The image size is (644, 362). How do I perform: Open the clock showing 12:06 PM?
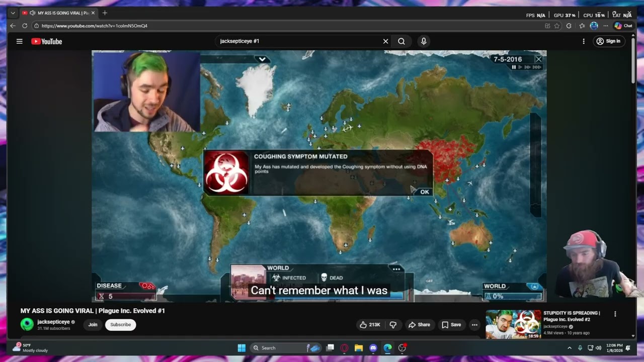(614, 347)
